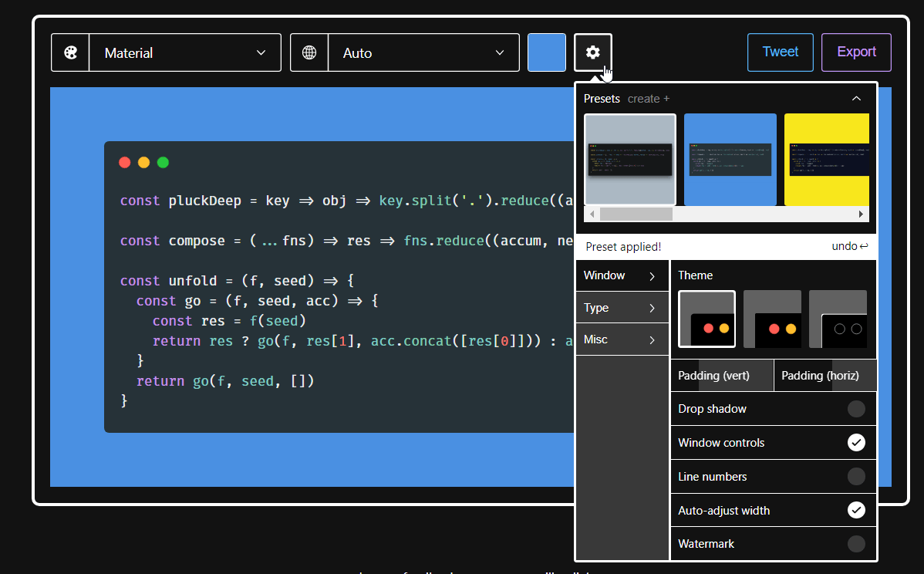This screenshot has height=574, width=924.
Task: Select the outlined window controls theme style
Action: (838, 318)
